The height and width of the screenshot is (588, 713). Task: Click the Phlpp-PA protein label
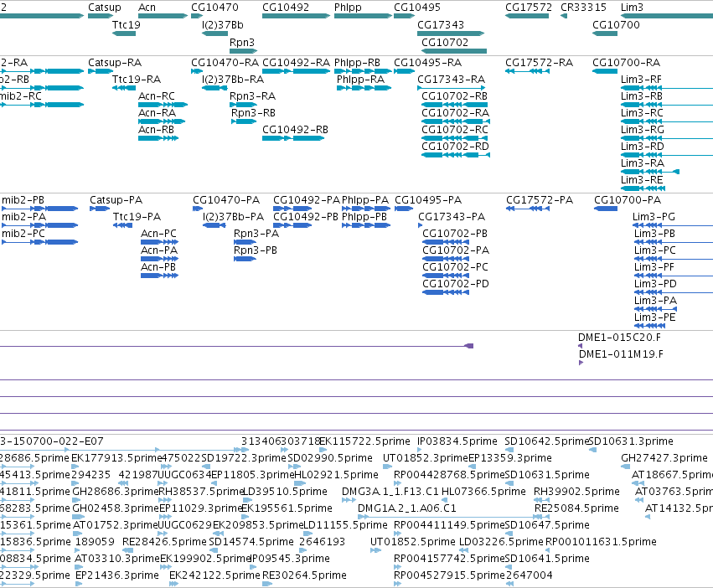click(x=365, y=200)
